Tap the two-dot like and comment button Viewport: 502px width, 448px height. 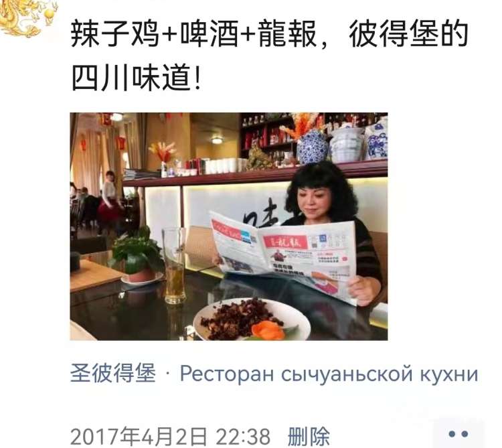pyautogui.click(x=458, y=434)
